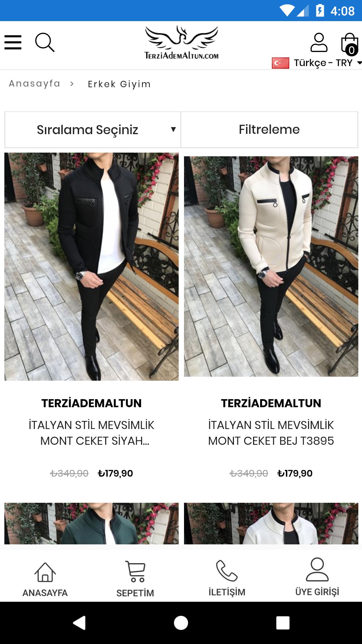362x644 pixels.
Task: View the beige jacket product image
Action: (x=271, y=266)
